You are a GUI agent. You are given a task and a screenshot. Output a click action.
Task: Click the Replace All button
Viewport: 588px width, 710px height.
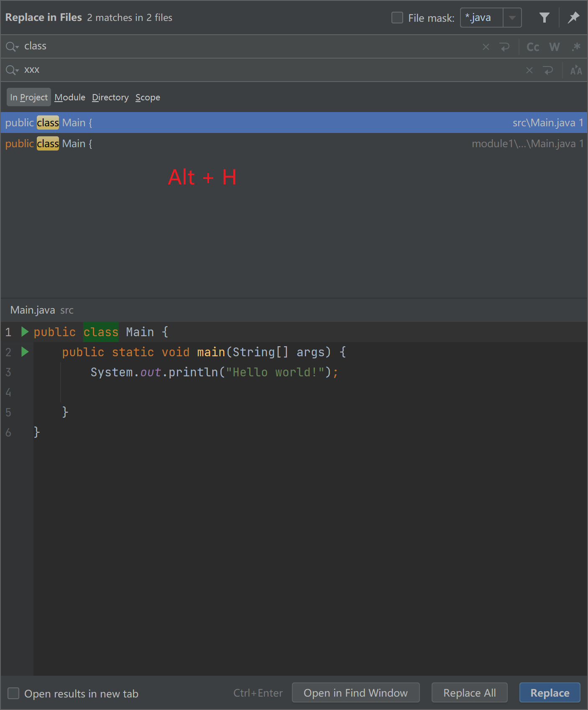point(469,693)
